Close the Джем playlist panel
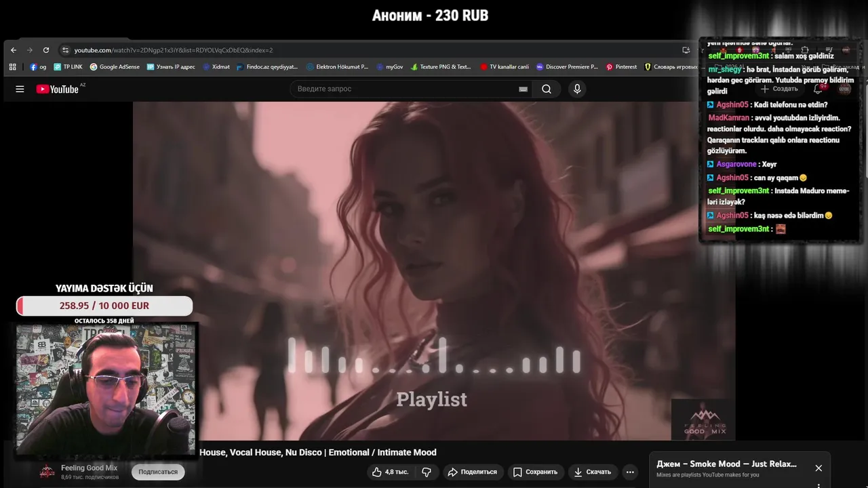Screen dimensions: 868x488 pos(818,468)
